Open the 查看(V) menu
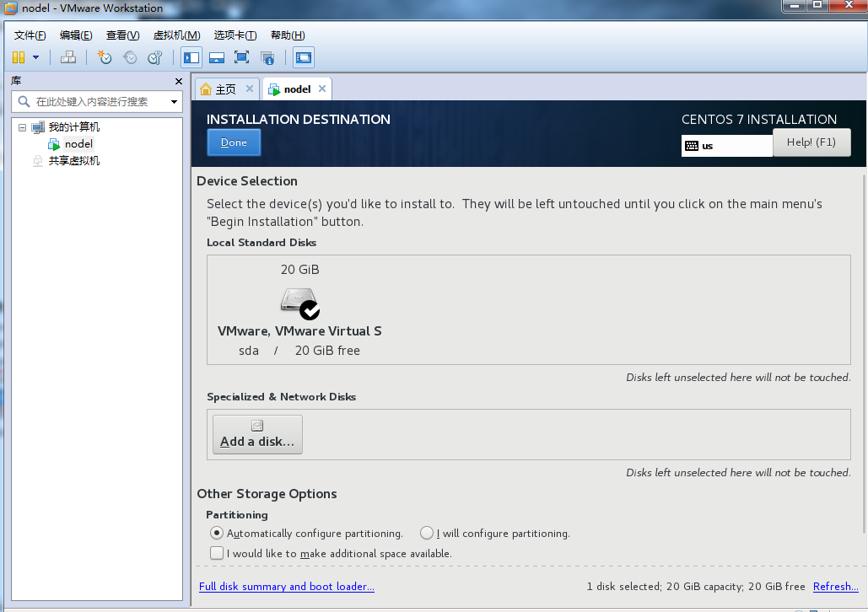The height and width of the screenshot is (612, 868). coord(123,35)
